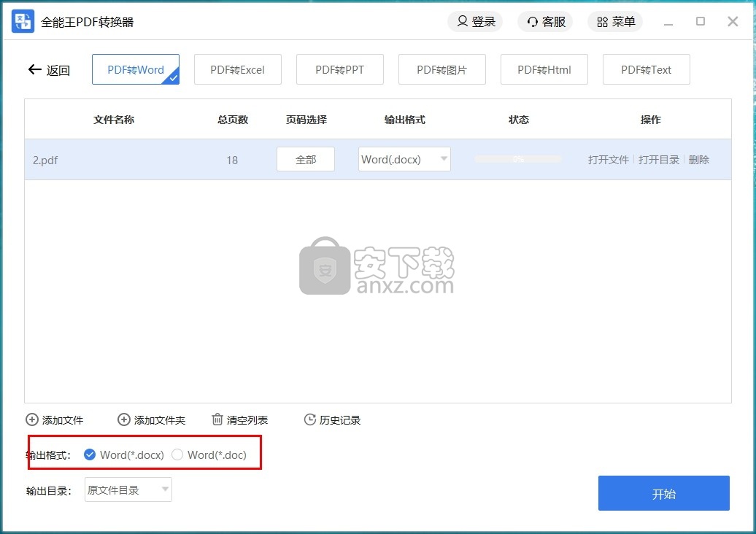756x534 pixels.
Task: Close the converter window
Action: pos(733,21)
